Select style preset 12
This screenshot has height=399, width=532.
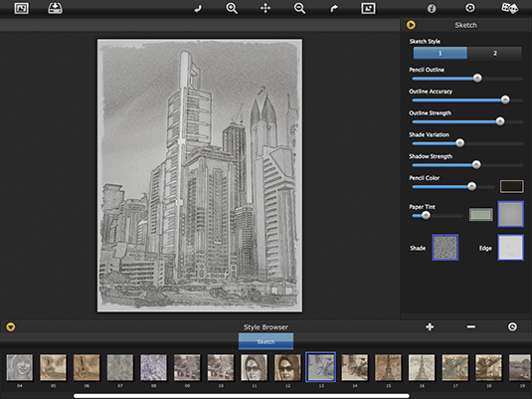coord(287,367)
